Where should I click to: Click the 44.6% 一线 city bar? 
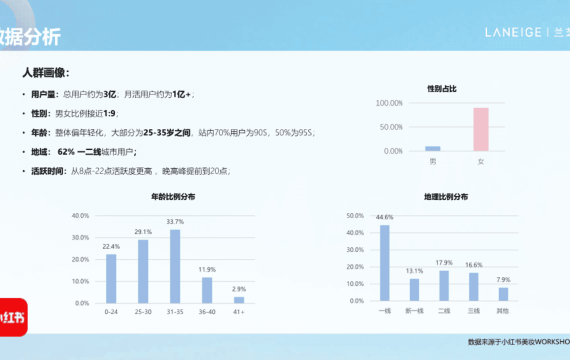click(x=385, y=263)
